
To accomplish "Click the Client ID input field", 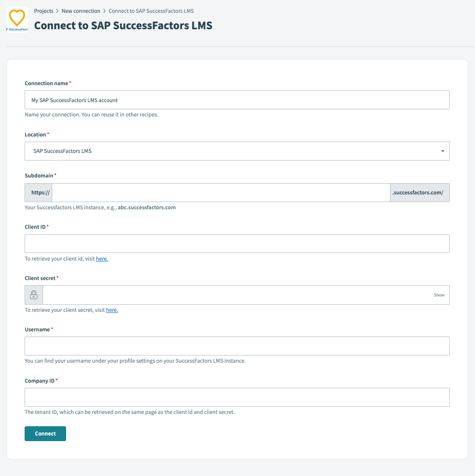I will (x=237, y=243).
